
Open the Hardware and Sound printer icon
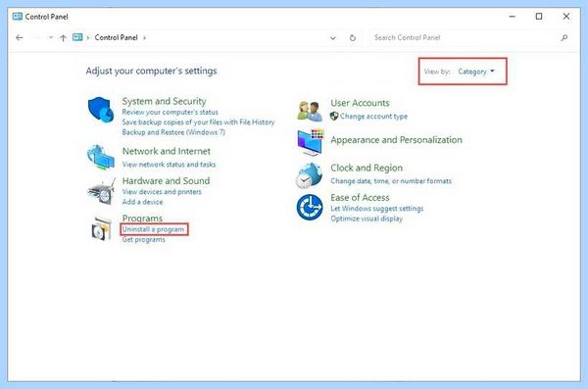(x=101, y=191)
